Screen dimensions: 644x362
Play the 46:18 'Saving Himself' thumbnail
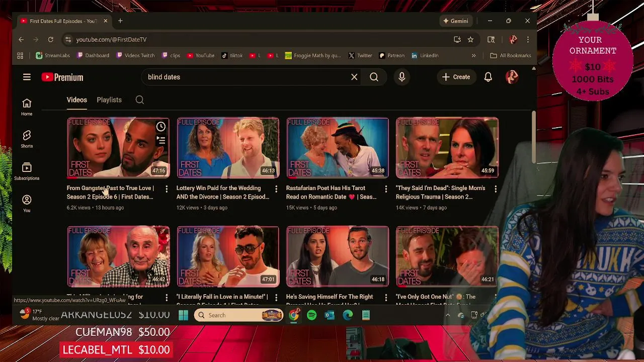(x=338, y=256)
